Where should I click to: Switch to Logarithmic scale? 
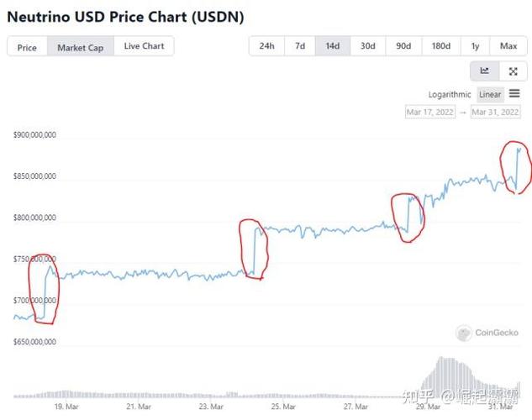(450, 95)
